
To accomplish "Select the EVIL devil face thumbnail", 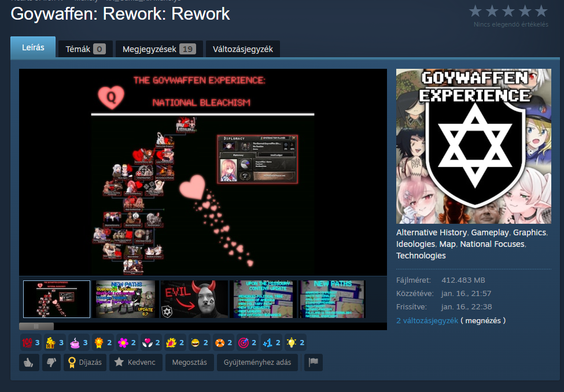I will (x=194, y=299).
